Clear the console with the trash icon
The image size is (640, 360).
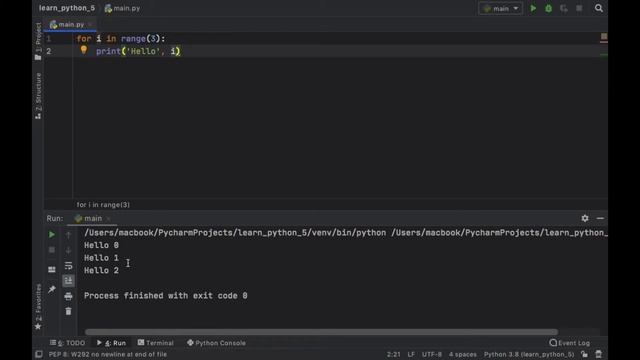click(68, 311)
